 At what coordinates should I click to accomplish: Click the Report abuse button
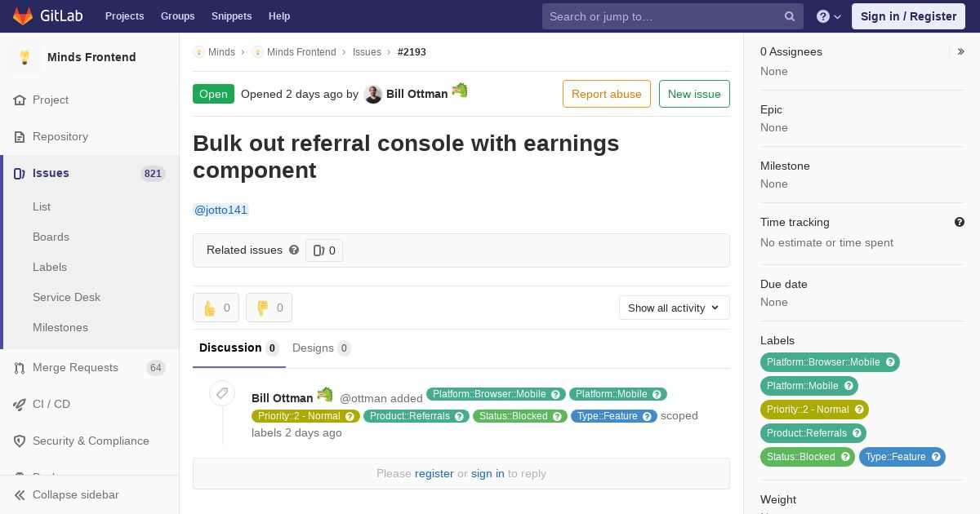[x=607, y=94]
